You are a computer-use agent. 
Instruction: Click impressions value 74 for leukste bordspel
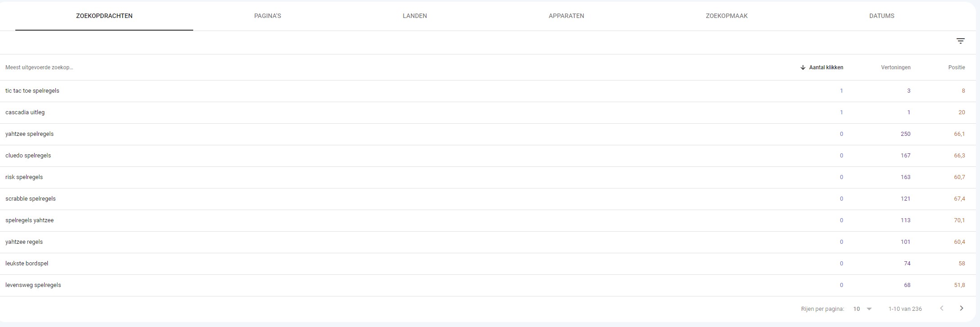pos(907,264)
